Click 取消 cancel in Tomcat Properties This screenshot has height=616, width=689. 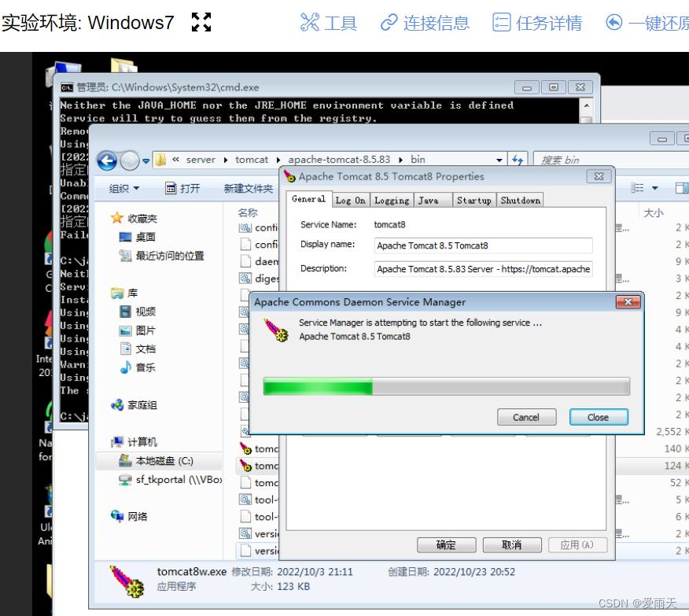point(512,545)
